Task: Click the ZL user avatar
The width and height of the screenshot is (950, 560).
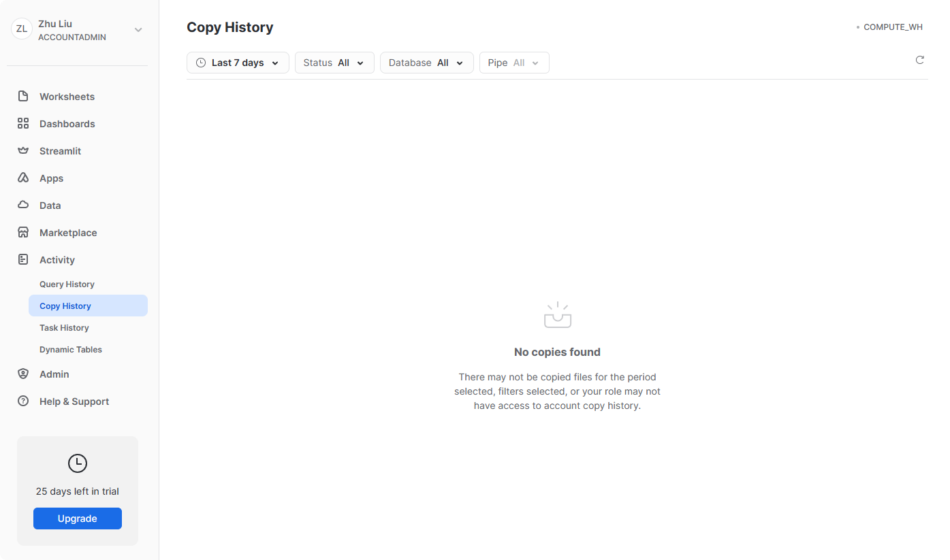Action: [x=22, y=29]
